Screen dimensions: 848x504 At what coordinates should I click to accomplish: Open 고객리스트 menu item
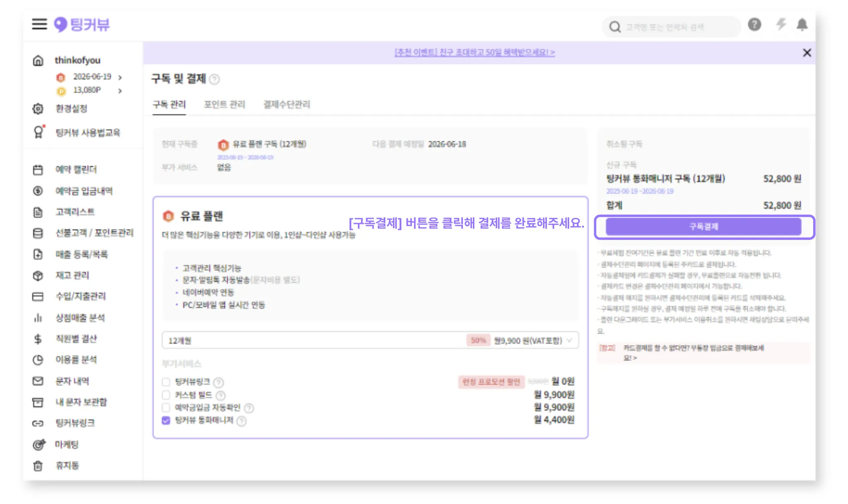point(75,212)
